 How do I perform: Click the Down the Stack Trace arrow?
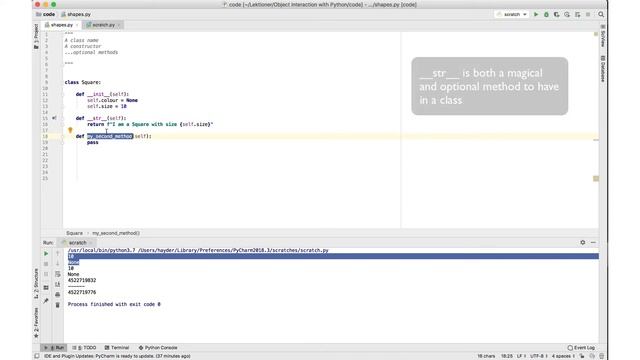click(x=58, y=264)
